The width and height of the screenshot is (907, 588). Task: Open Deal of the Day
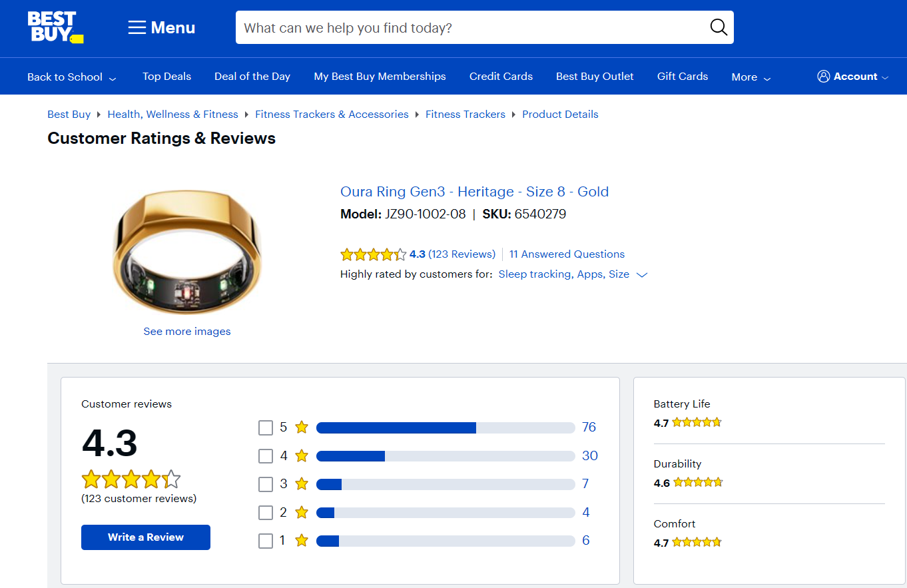pos(252,76)
